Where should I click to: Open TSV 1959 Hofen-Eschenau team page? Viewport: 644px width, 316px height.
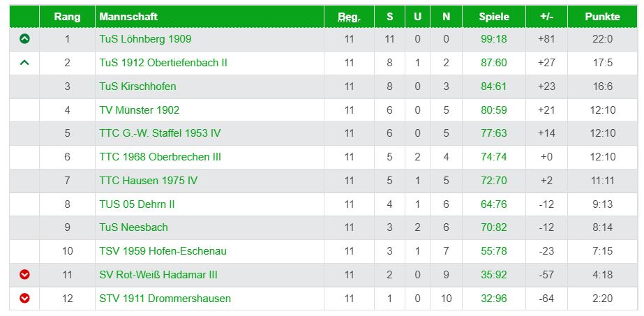pos(163,251)
